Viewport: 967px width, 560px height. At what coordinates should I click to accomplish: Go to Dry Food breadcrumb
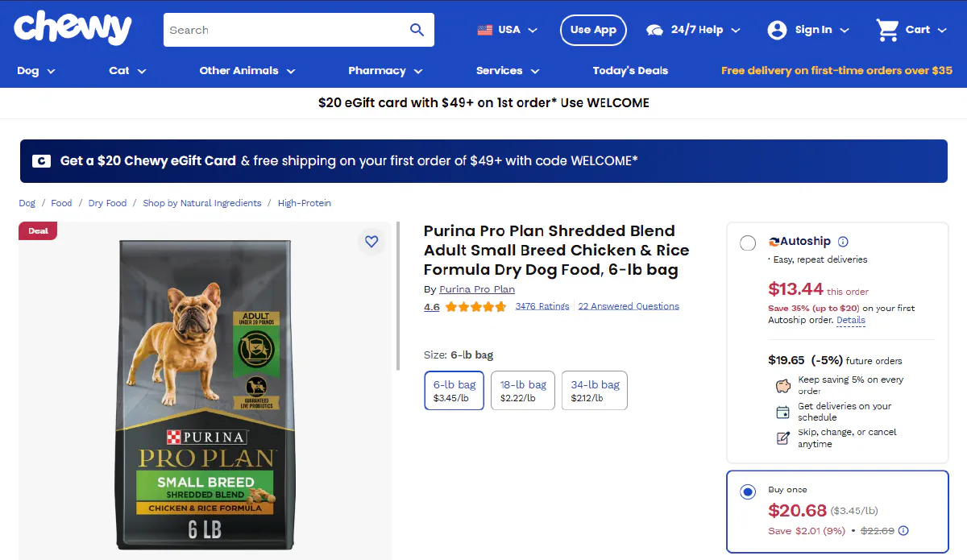tap(107, 203)
